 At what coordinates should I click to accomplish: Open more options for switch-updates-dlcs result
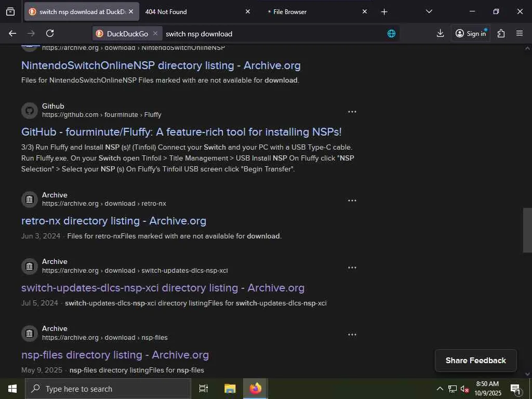tap(352, 268)
